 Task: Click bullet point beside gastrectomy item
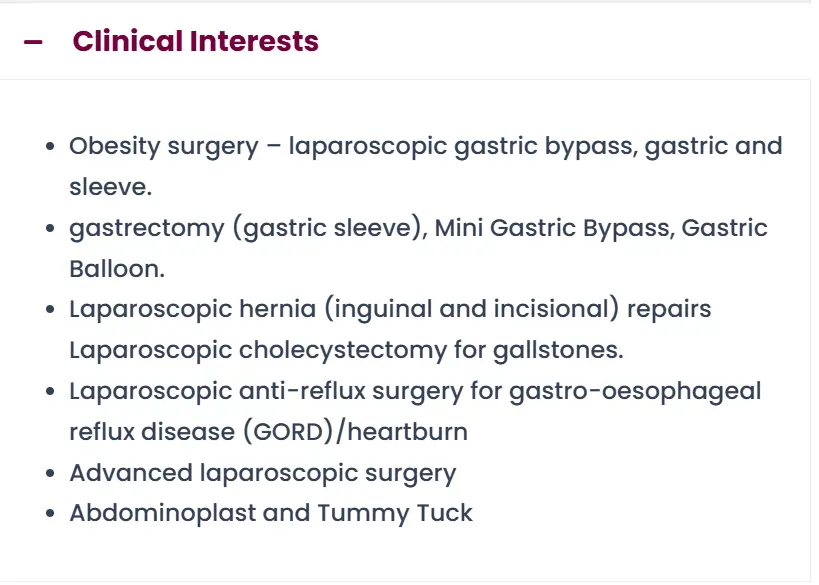pyautogui.click(x=50, y=229)
